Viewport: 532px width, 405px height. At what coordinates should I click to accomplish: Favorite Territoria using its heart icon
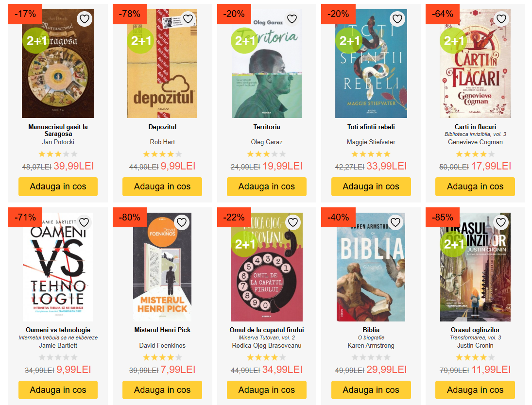pos(292,18)
